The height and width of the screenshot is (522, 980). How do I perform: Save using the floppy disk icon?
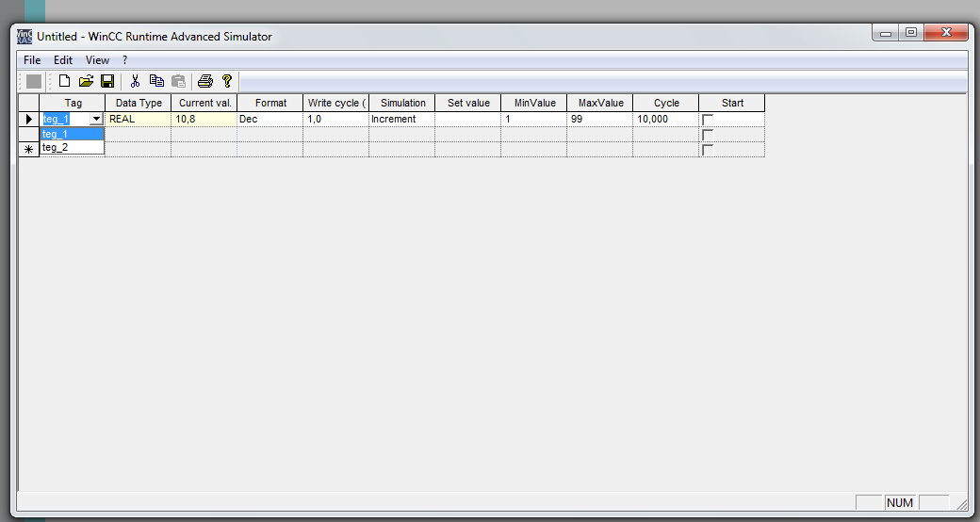point(106,81)
